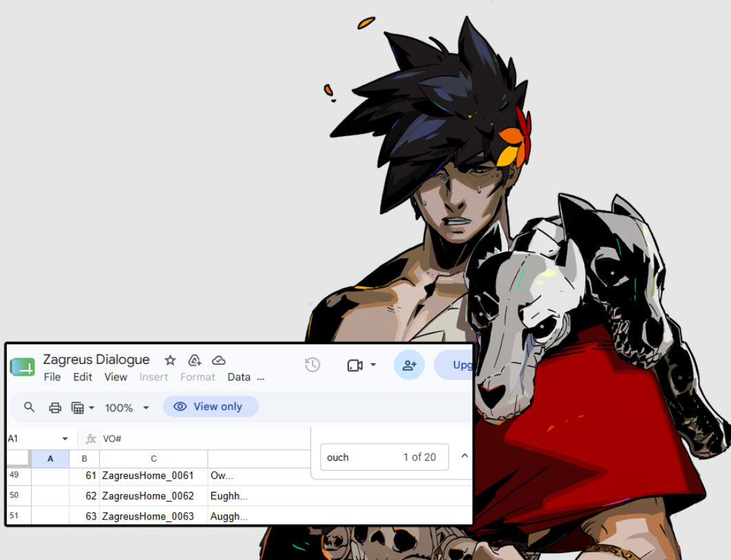This screenshot has width=731, height=560.
Task: Open the filter views icon dropdown
Action: [83, 408]
